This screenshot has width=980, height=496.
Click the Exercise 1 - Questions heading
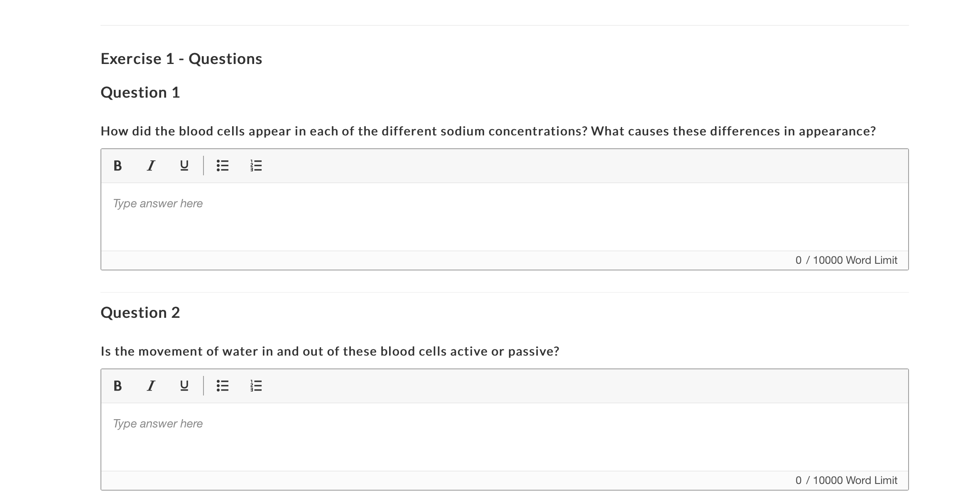coord(181,58)
